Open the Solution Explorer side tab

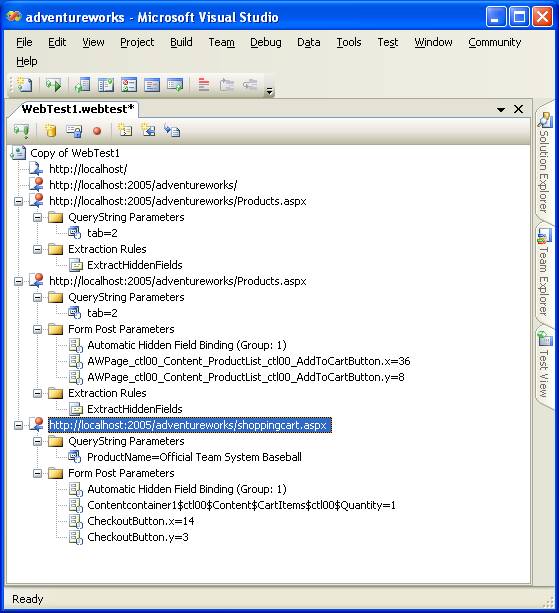click(x=545, y=162)
